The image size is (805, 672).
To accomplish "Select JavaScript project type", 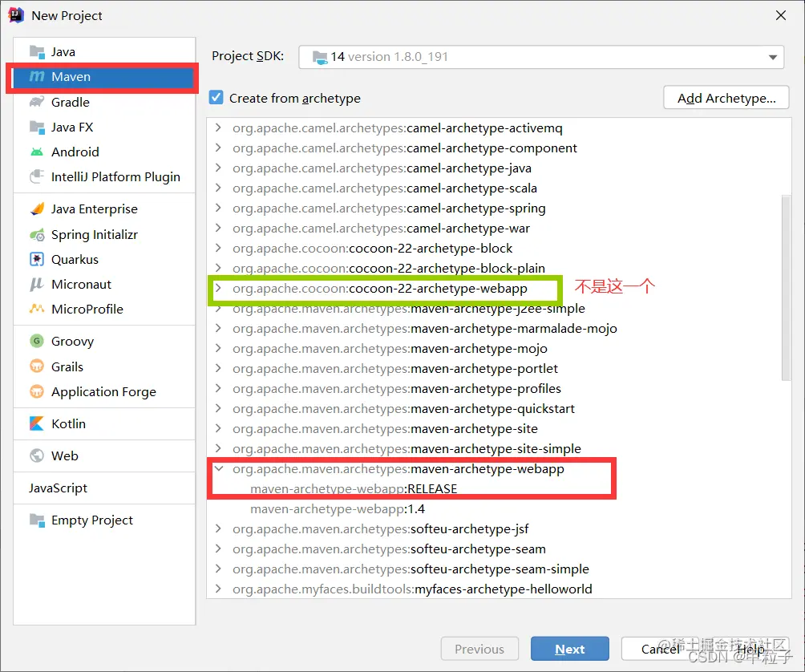I will [x=104, y=488].
